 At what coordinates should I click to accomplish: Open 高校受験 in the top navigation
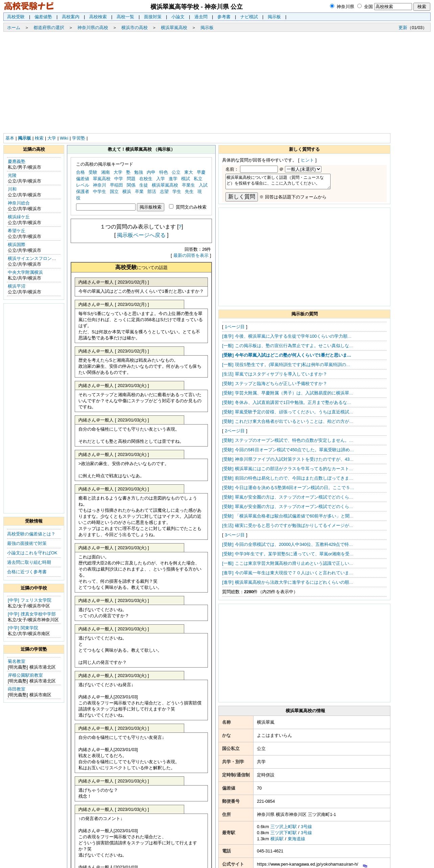pos(16,17)
